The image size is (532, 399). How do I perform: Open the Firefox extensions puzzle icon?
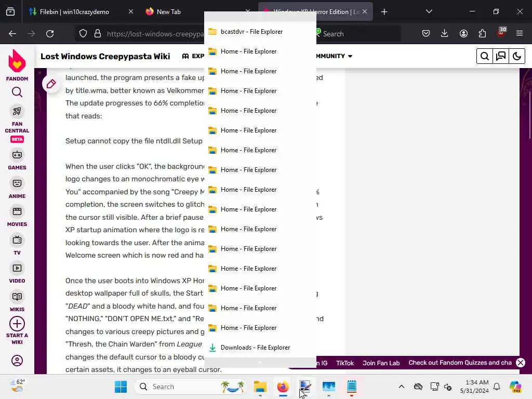coord(482,33)
